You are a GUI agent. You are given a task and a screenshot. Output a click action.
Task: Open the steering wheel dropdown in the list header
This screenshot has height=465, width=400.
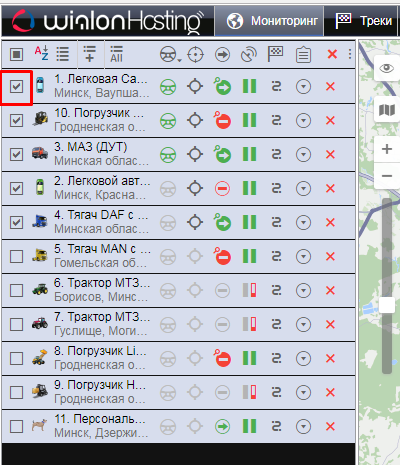170,54
